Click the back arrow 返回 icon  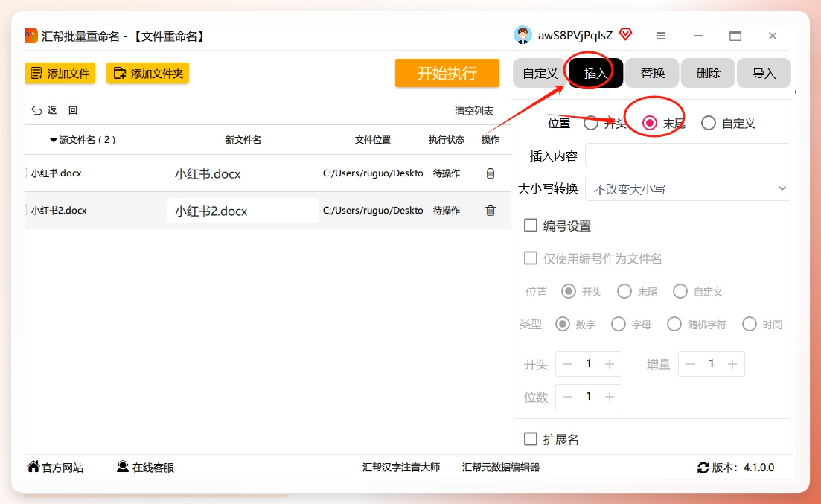point(36,110)
